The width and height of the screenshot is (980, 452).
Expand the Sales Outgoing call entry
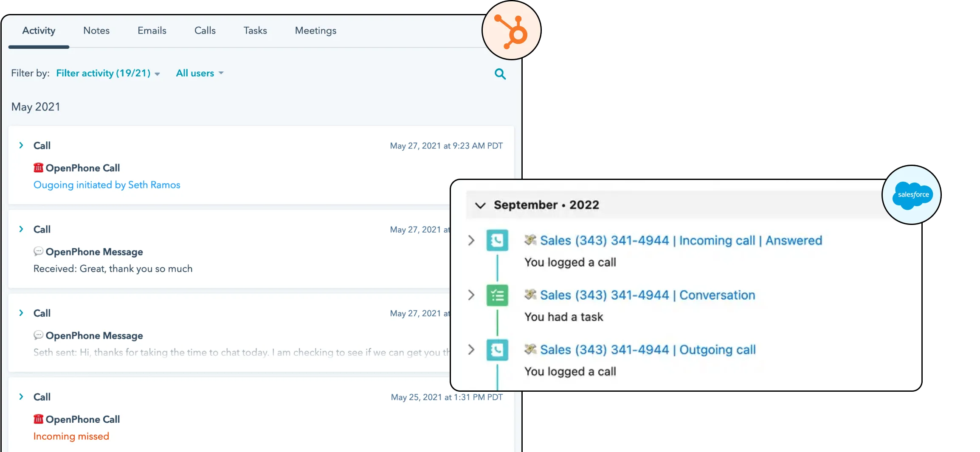471,350
